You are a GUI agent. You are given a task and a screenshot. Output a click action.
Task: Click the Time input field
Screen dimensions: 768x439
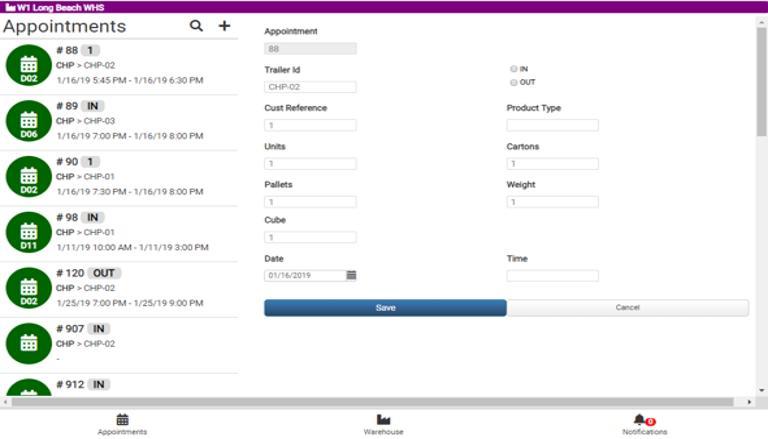pyautogui.click(x=552, y=275)
